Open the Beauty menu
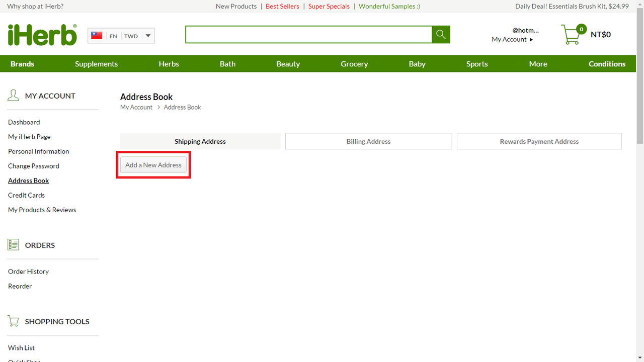The width and height of the screenshot is (644, 362). pyautogui.click(x=288, y=64)
